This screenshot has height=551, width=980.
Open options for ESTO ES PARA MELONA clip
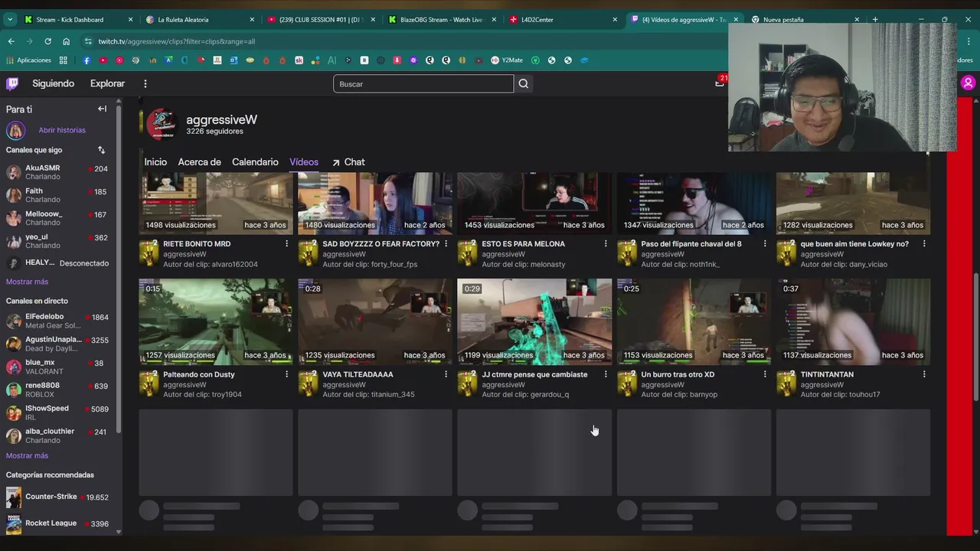click(605, 244)
